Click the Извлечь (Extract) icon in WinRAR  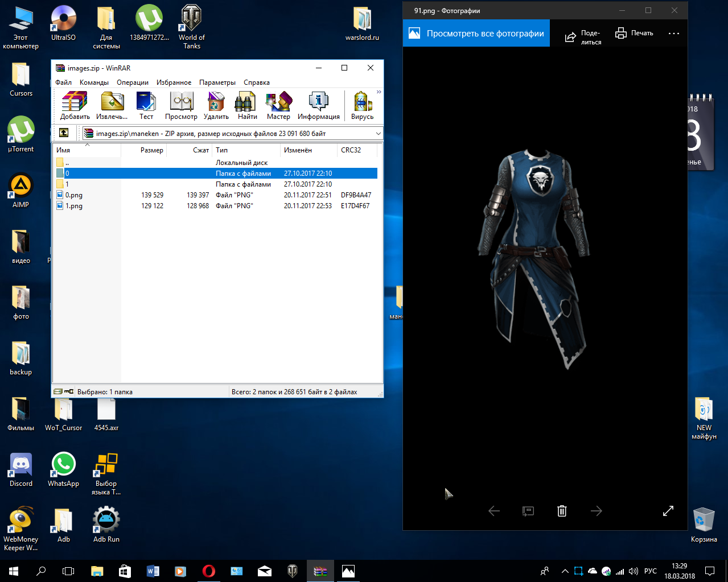(112, 105)
